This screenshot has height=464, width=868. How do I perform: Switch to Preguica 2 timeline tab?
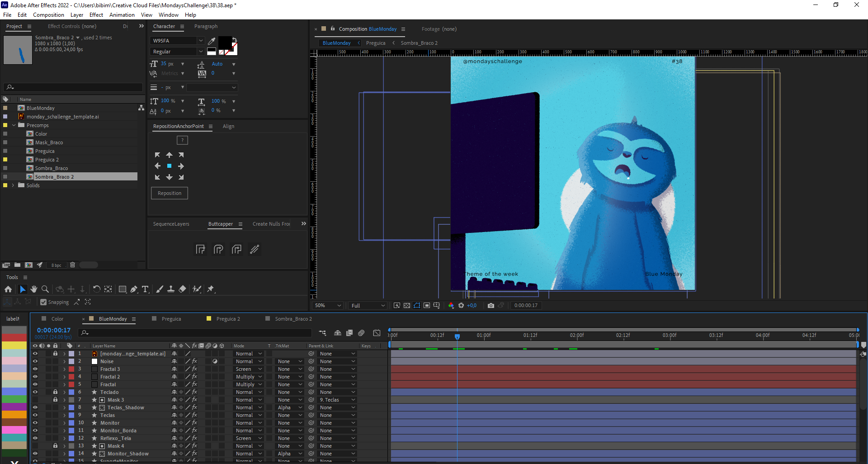228,319
